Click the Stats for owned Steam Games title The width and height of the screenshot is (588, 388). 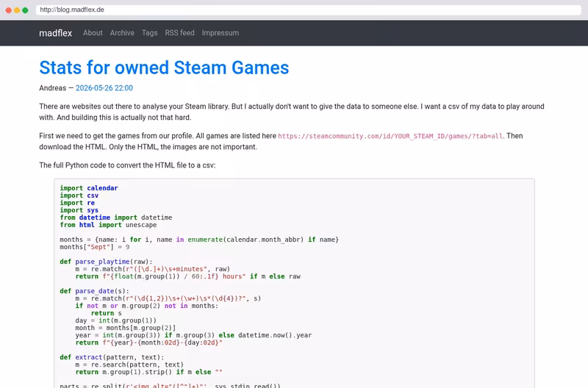164,68
